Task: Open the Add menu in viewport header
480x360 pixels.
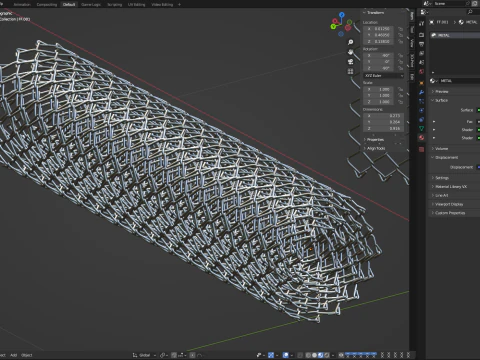Action: point(13,355)
